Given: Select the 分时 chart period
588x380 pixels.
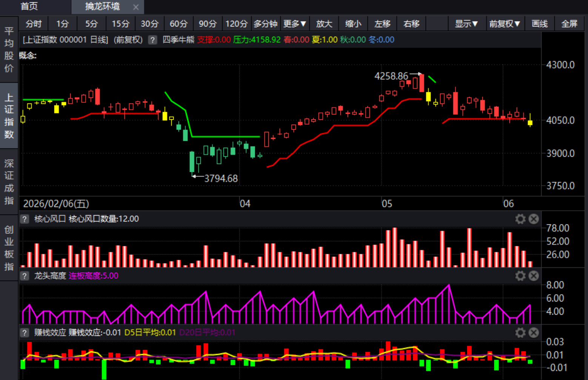Looking at the screenshot, I should pos(34,24).
